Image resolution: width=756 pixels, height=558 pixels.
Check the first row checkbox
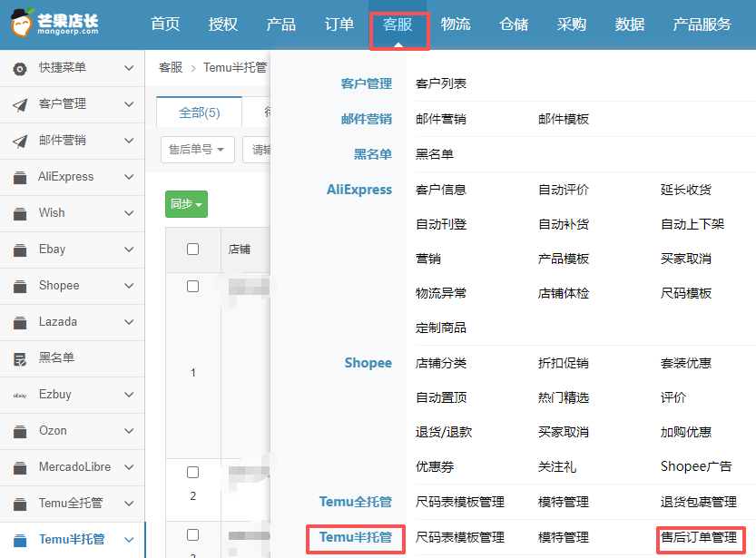(x=192, y=286)
